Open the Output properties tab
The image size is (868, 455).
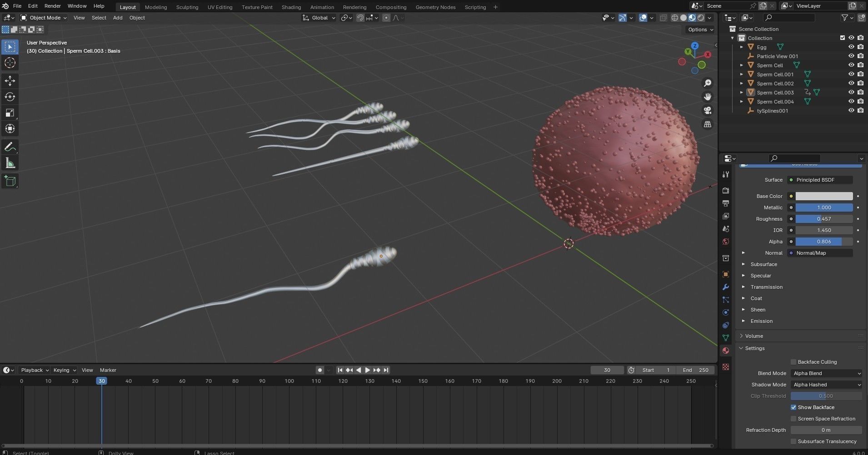pyautogui.click(x=726, y=203)
